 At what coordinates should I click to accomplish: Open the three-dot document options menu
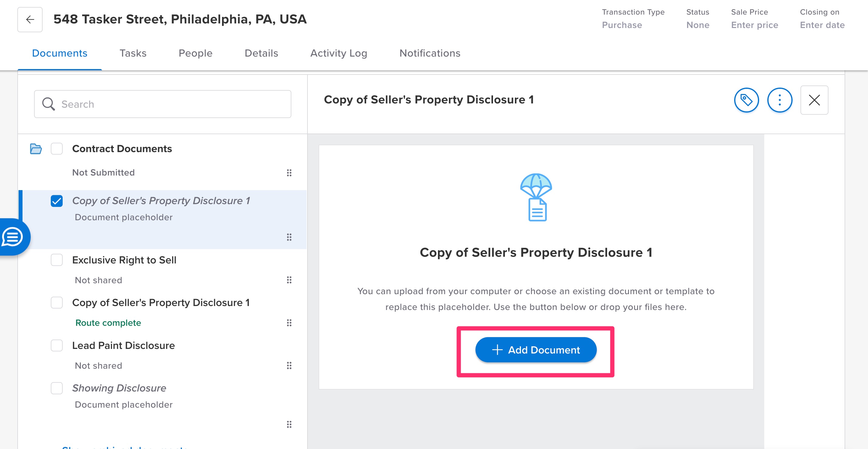(780, 100)
